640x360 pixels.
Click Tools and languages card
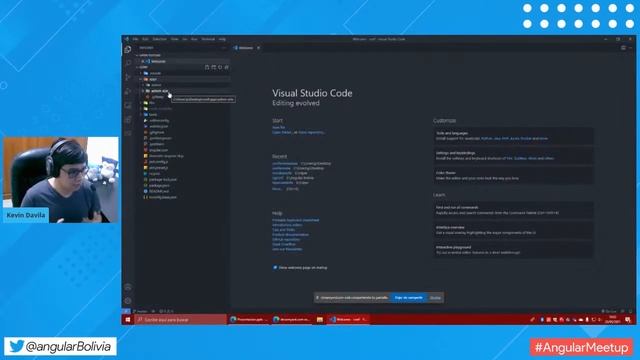(x=513, y=136)
